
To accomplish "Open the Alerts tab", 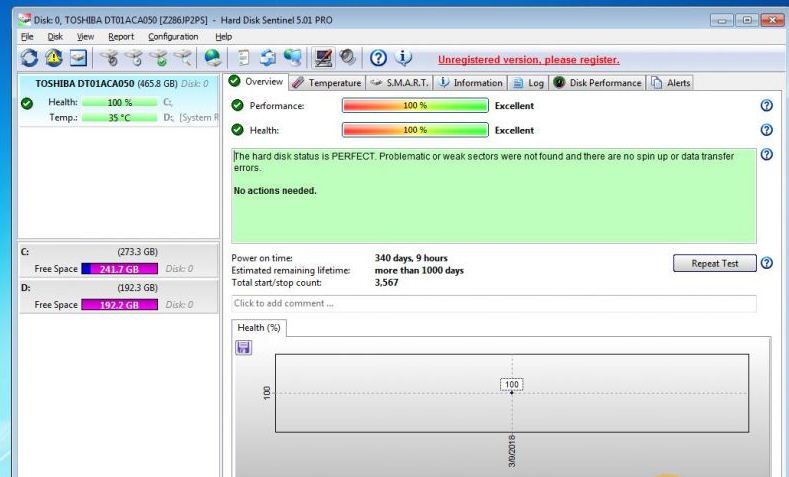I will tap(670, 83).
